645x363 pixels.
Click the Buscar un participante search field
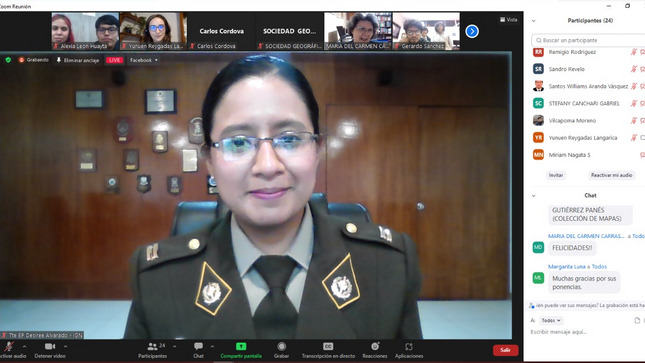coord(588,40)
